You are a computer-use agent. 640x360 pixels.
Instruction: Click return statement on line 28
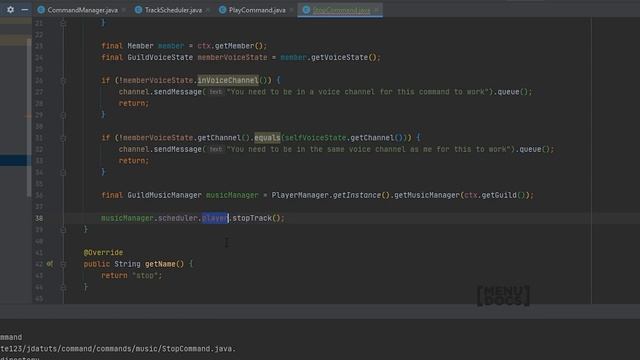[134, 104]
